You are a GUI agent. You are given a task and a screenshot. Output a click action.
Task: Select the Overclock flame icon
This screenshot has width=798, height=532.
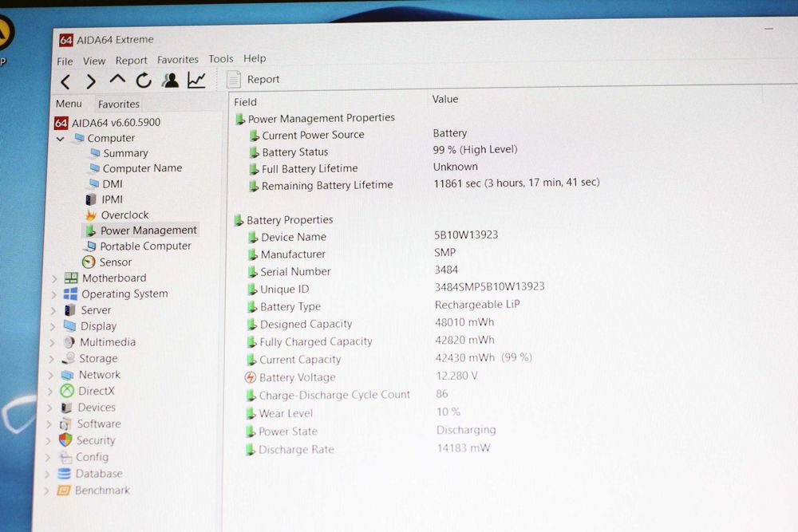[x=91, y=215]
